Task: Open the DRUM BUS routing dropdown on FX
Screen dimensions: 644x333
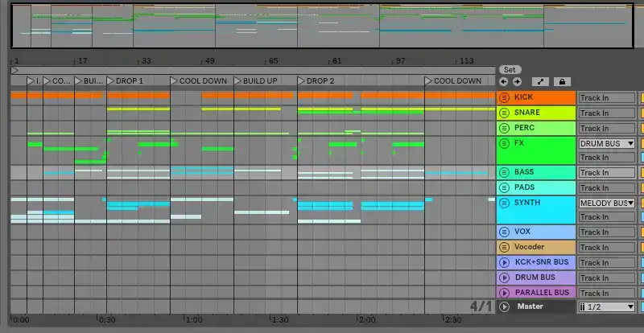Action: [x=607, y=143]
